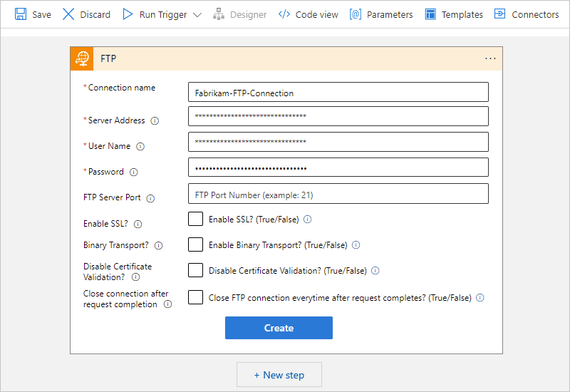
Task: Open the FTP card ellipsis menu
Action: (490, 58)
